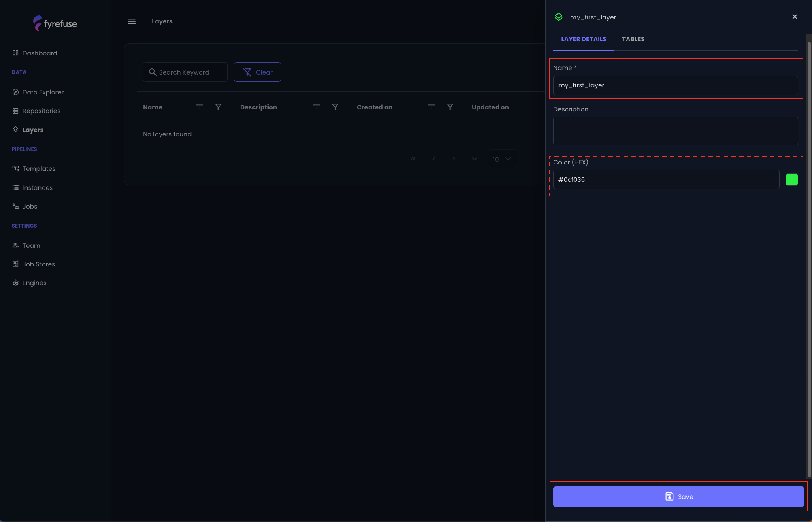Screen dimensions: 812x522
Task: Click the Repositories server icon
Action: click(x=15, y=111)
